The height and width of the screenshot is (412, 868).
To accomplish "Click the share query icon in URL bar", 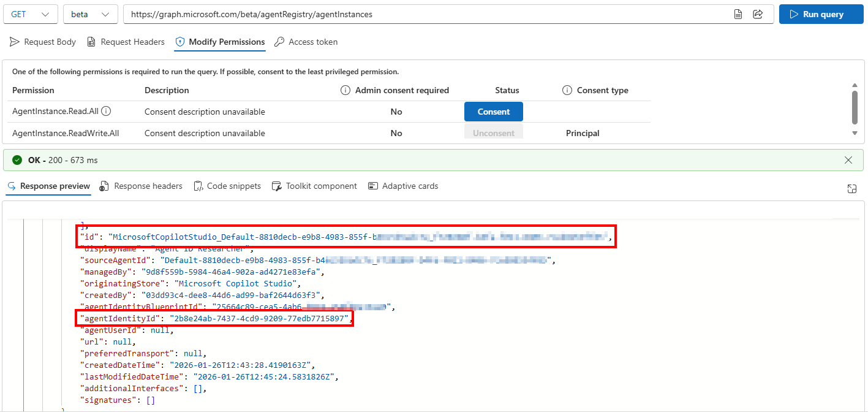I will (x=758, y=14).
